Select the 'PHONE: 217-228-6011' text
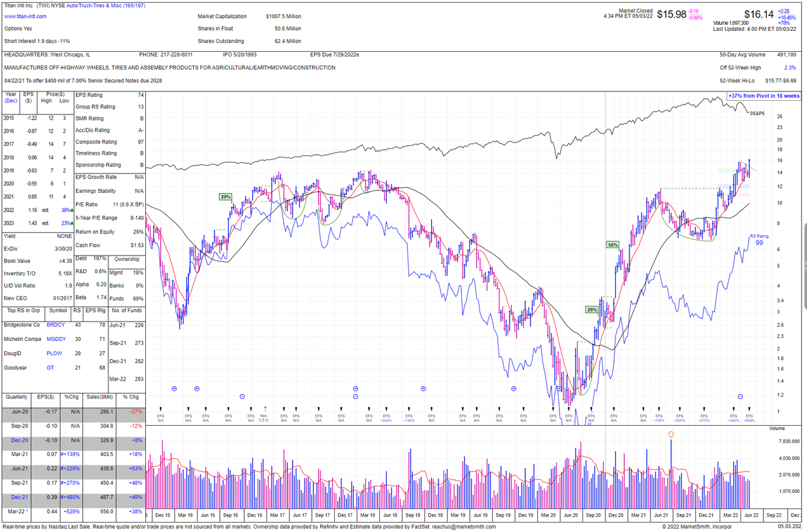 tap(166, 54)
